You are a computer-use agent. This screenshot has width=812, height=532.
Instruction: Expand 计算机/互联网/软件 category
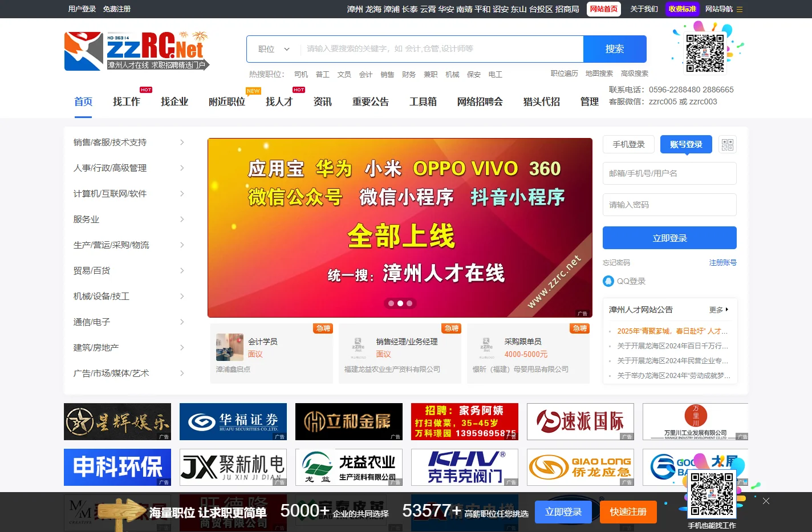click(x=129, y=193)
